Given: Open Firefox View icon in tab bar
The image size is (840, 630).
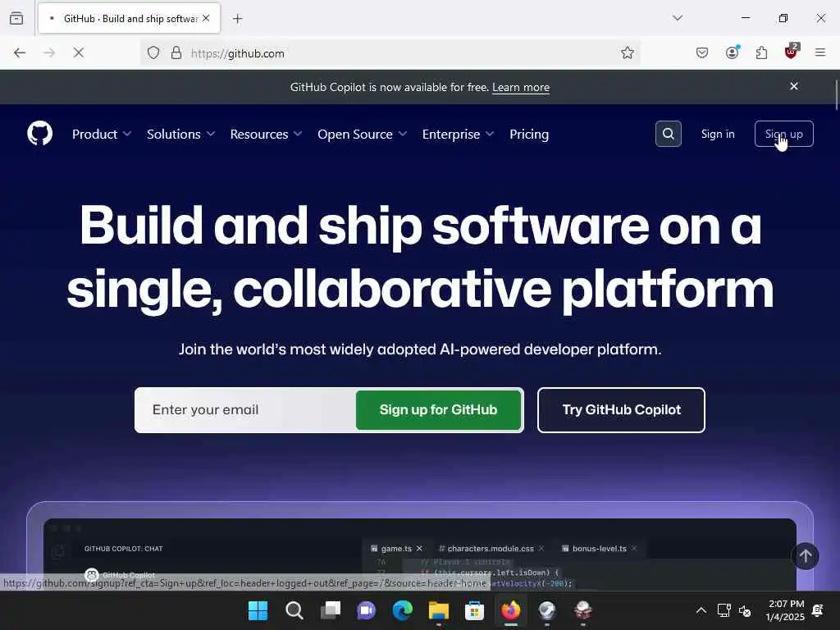Looking at the screenshot, I should (x=16, y=18).
